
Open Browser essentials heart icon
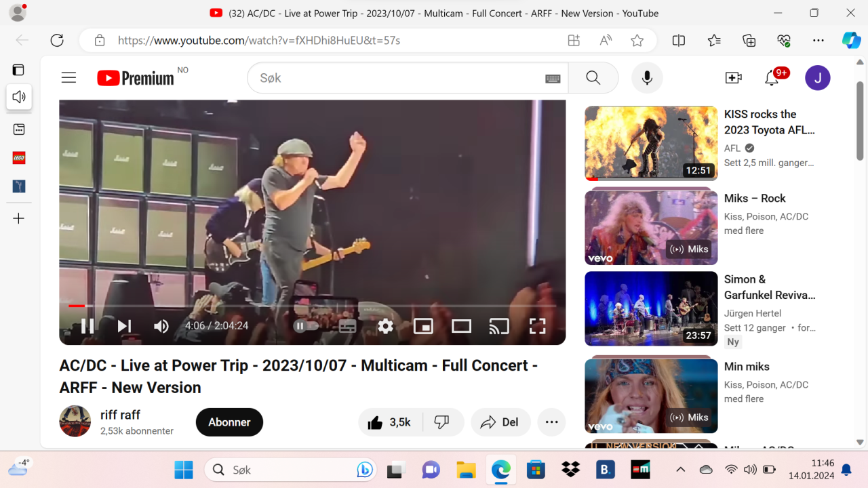point(784,40)
